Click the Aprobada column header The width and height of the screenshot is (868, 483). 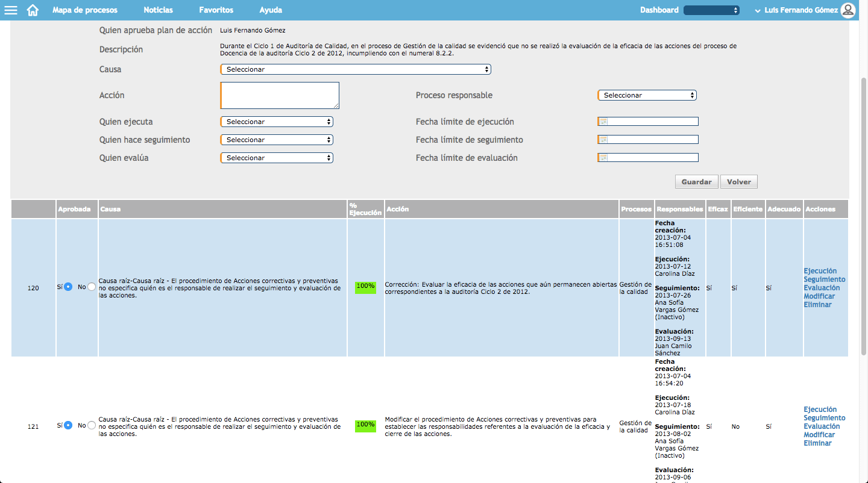pos(77,209)
